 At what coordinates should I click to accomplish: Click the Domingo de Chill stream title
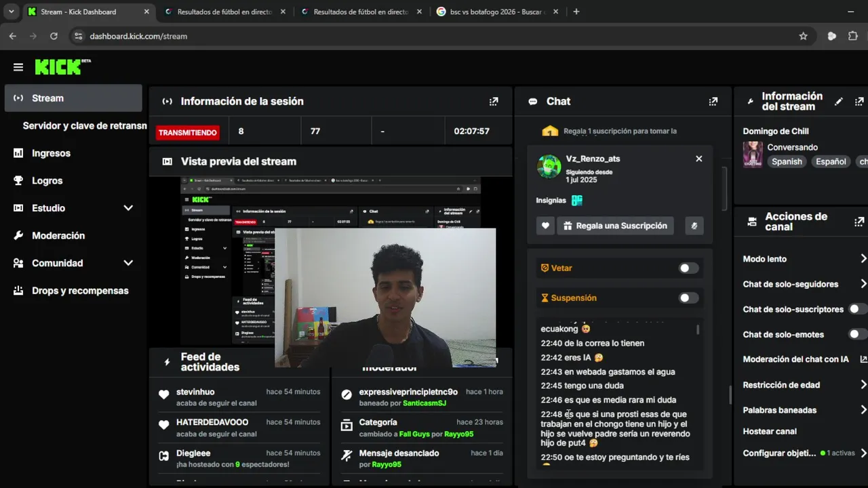(x=776, y=131)
